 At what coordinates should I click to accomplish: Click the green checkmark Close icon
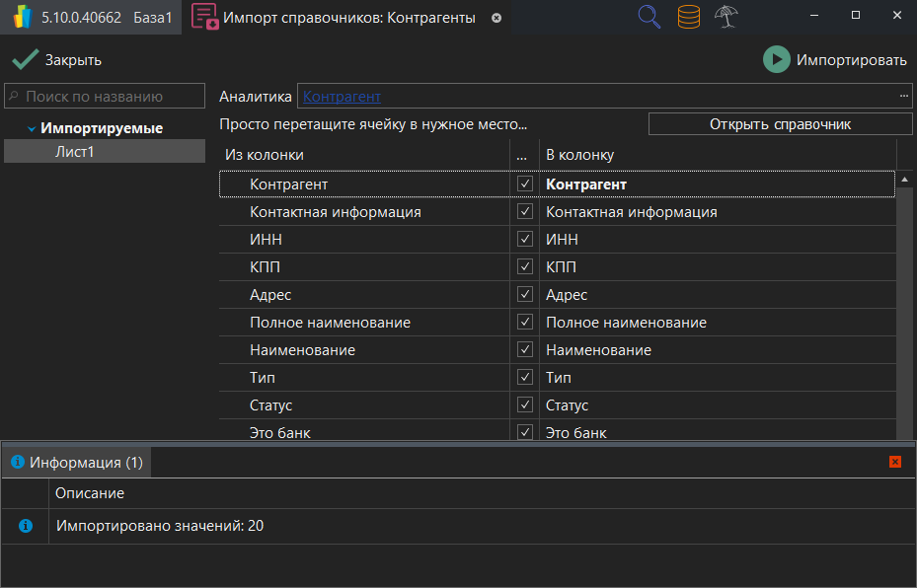[x=25, y=60]
